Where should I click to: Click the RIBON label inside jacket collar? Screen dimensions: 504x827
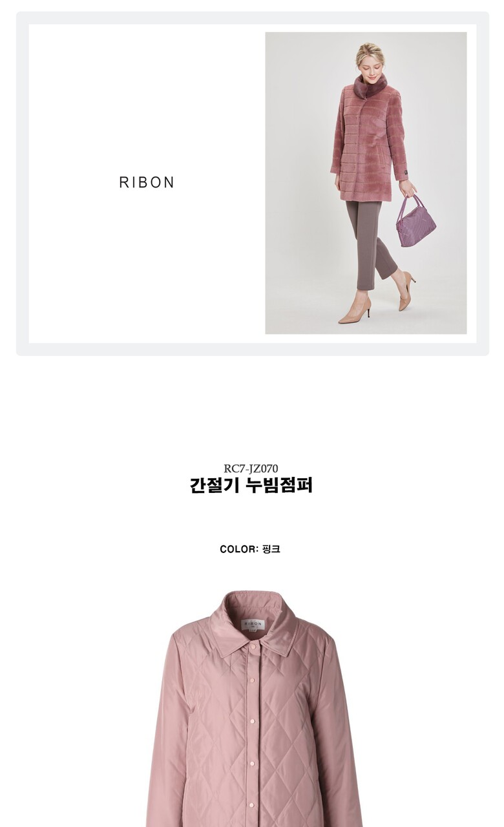tap(253, 625)
